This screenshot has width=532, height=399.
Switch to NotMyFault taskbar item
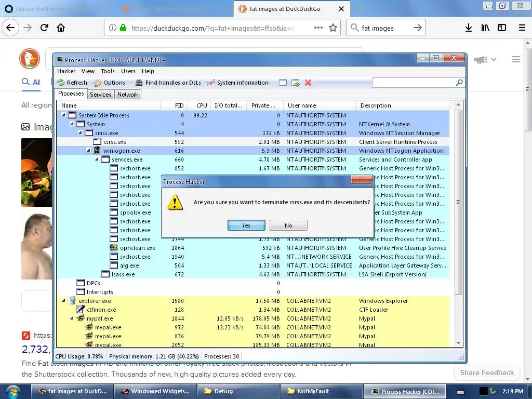tap(321, 391)
